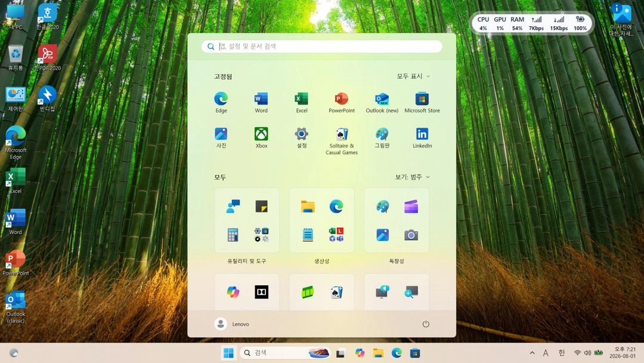Select Outlook (classic) desktop shortcut
This screenshot has width=644, height=363.
click(x=16, y=307)
